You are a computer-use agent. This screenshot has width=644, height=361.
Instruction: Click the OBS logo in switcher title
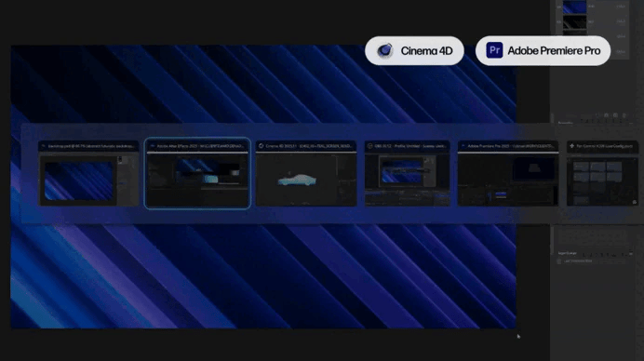(370, 146)
